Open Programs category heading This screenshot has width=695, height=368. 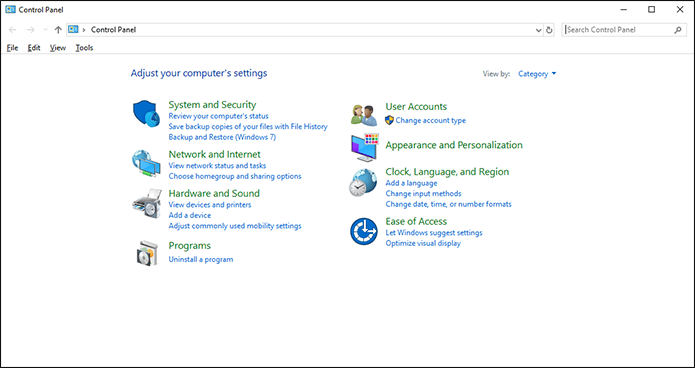click(190, 246)
